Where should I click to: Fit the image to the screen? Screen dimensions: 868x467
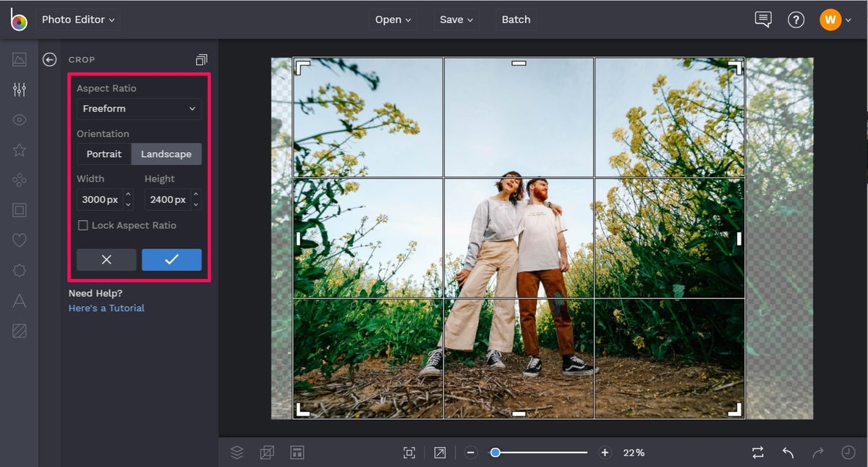(x=409, y=452)
